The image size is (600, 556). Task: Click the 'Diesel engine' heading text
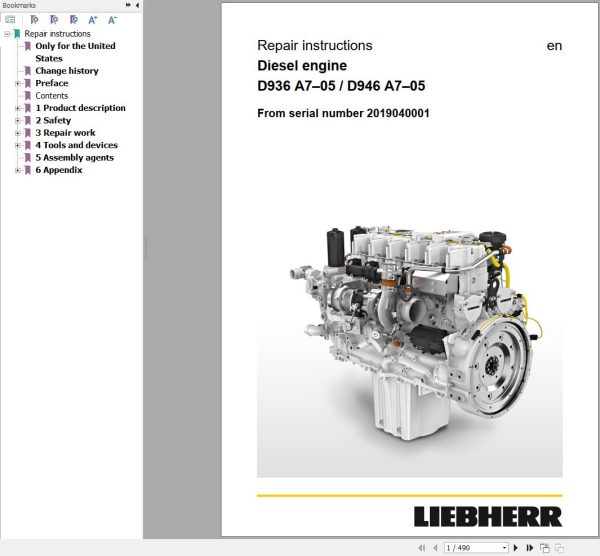pos(302,66)
